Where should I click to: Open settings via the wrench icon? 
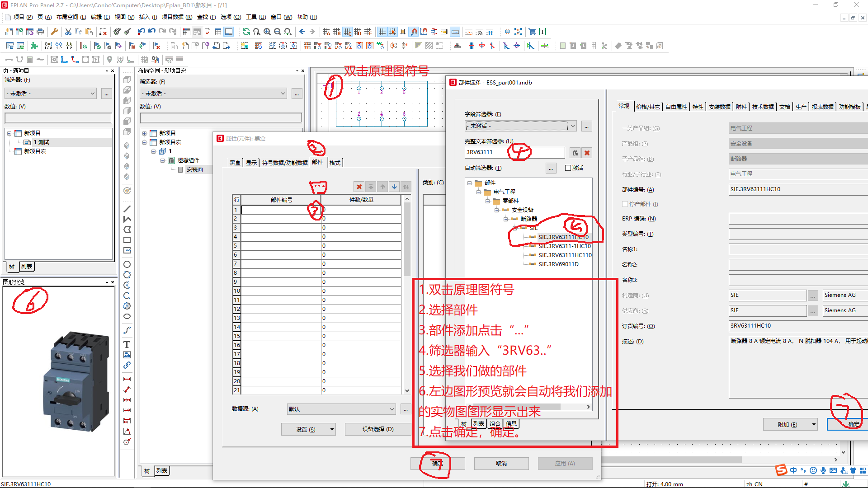(x=55, y=32)
